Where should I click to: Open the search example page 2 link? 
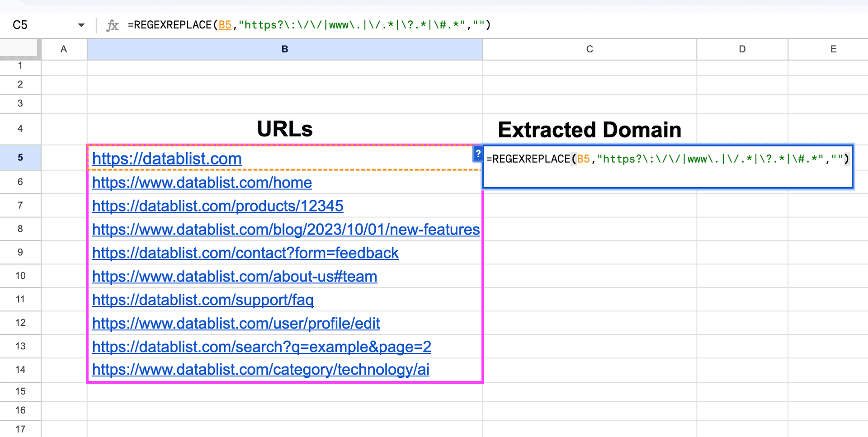[x=261, y=347]
